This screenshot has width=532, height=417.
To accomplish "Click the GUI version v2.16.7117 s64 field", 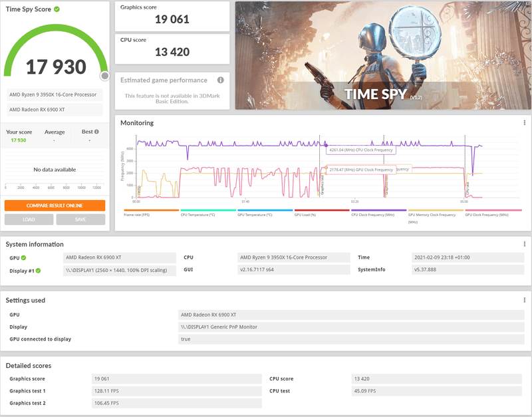I will coord(294,270).
